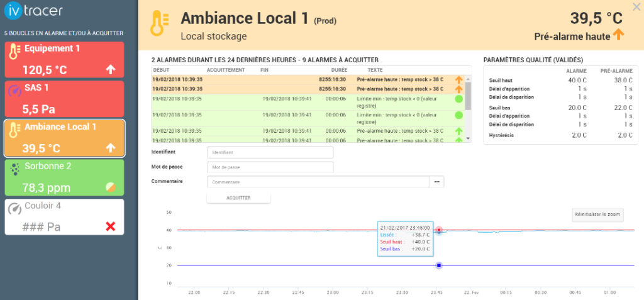644x300 pixels.
Task: Click the red X on Couloir 4 card
Action: [x=111, y=226]
